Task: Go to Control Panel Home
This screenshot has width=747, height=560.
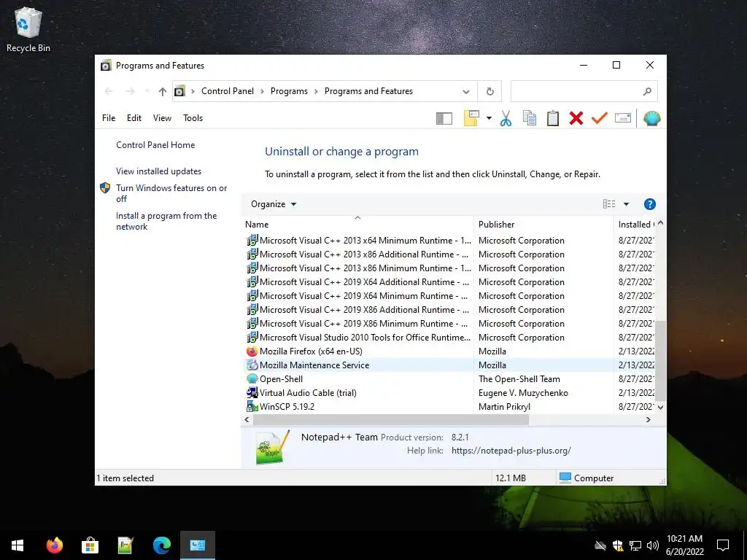Action: (155, 145)
